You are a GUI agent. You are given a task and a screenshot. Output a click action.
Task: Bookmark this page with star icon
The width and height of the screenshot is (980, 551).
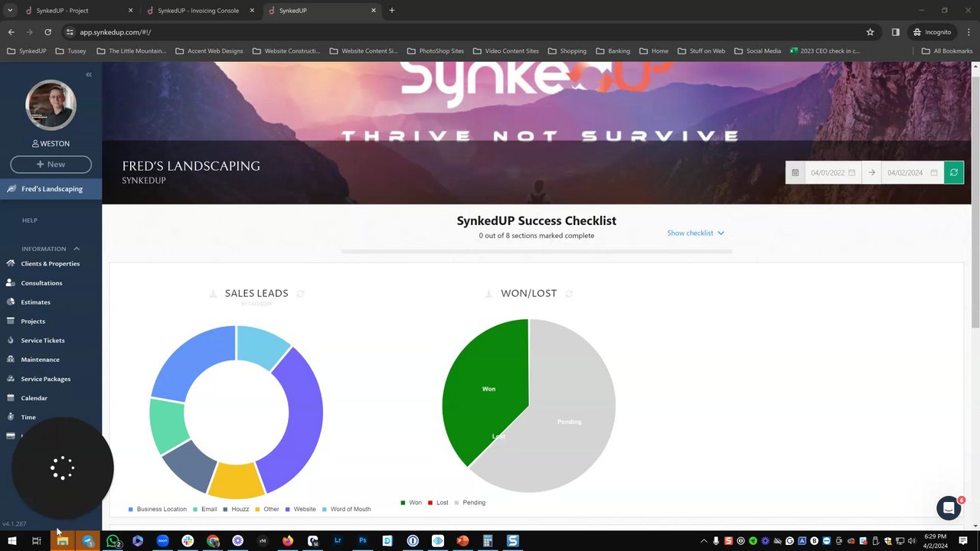pos(870,32)
